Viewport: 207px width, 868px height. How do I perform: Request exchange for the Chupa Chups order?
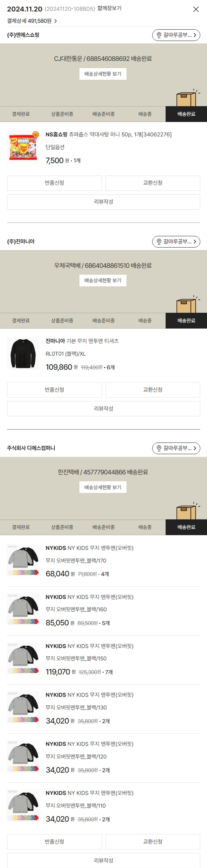(x=153, y=183)
